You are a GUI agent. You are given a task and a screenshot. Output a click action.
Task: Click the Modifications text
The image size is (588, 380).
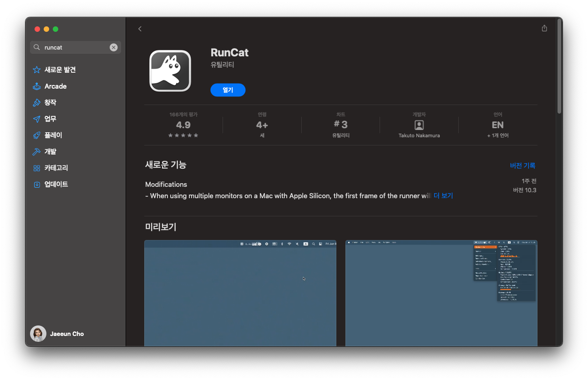(166, 185)
